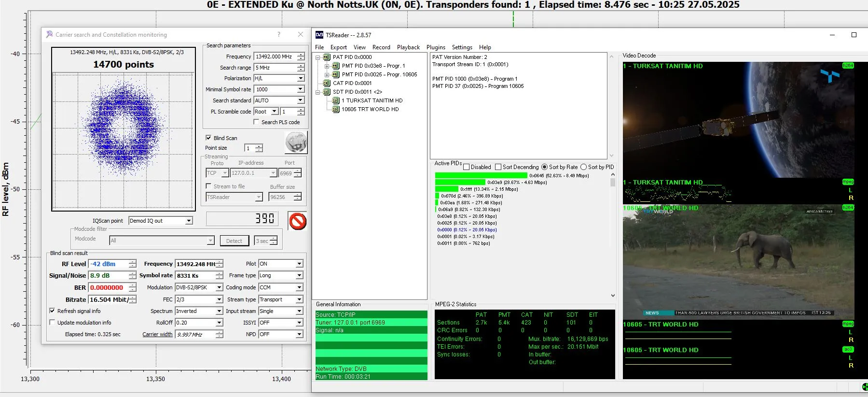This screenshot has height=397, width=868.
Task: Select the Sort by PID radio button
Action: (583, 167)
